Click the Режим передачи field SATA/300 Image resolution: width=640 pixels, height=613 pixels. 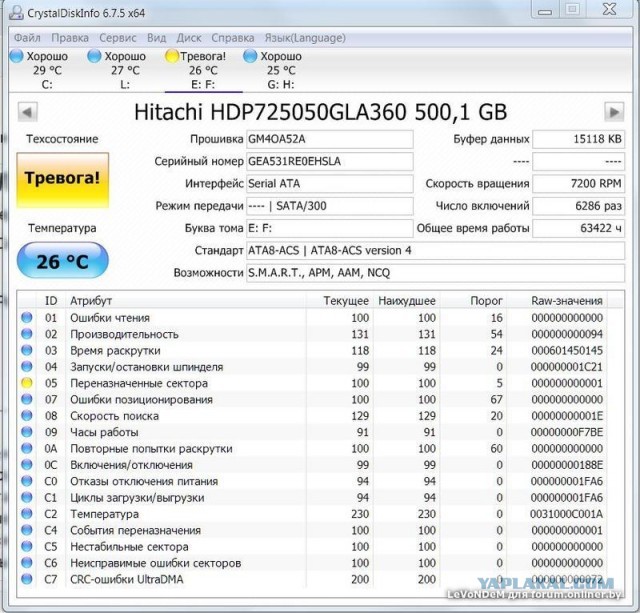click(x=329, y=206)
